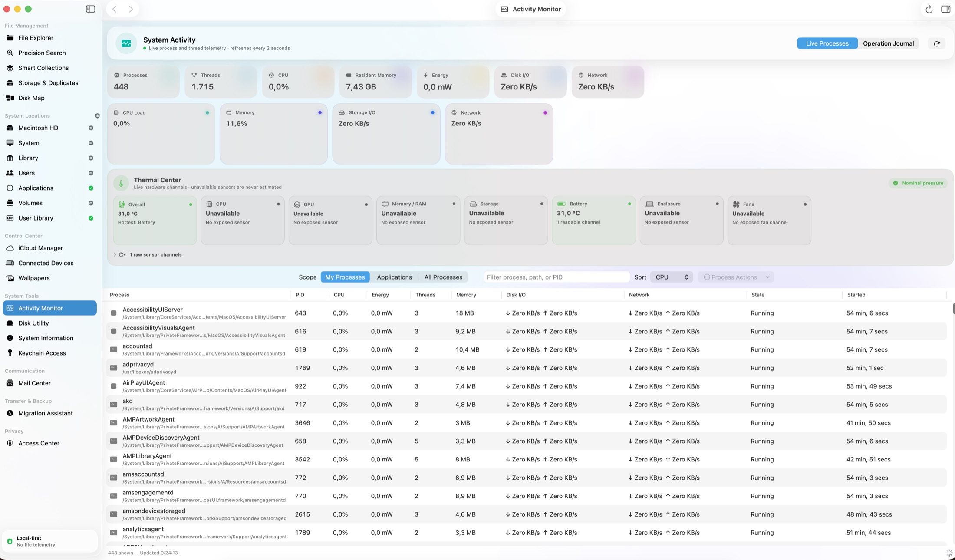Open Migration Assistant

[x=49, y=413]
